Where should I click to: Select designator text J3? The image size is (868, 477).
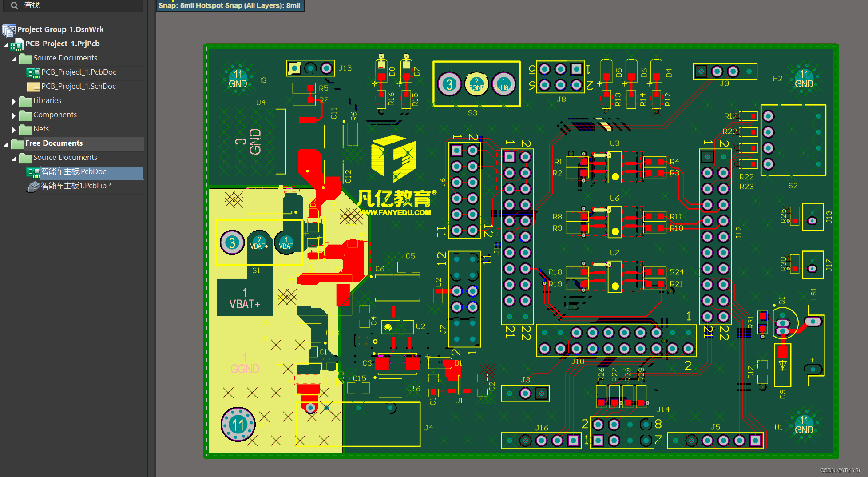[x=525, y=380]
